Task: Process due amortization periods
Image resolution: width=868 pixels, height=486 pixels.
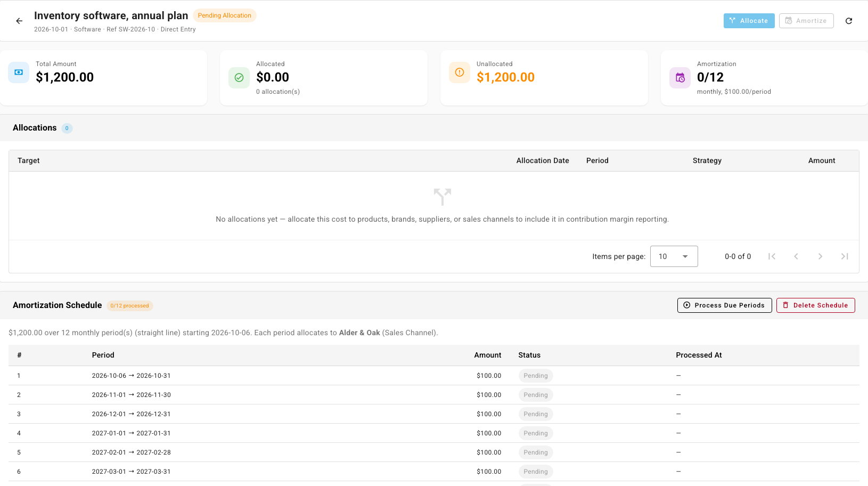Action: pyautogui.click(x=724, y=305)
